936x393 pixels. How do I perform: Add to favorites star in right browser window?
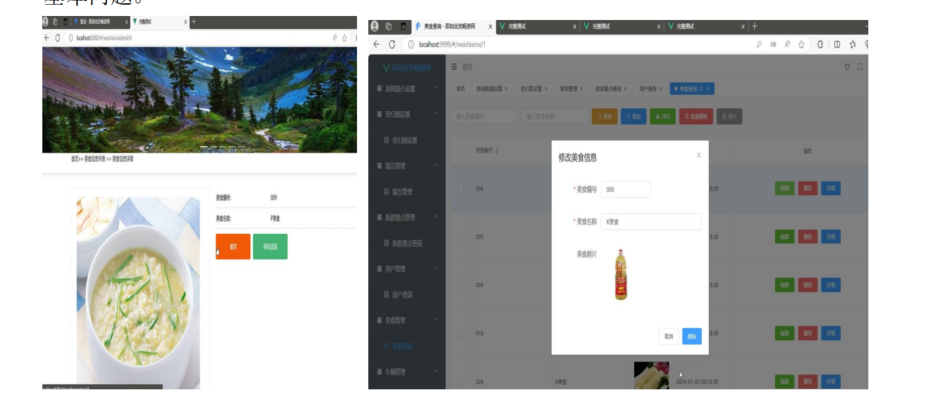pos(802,44)
